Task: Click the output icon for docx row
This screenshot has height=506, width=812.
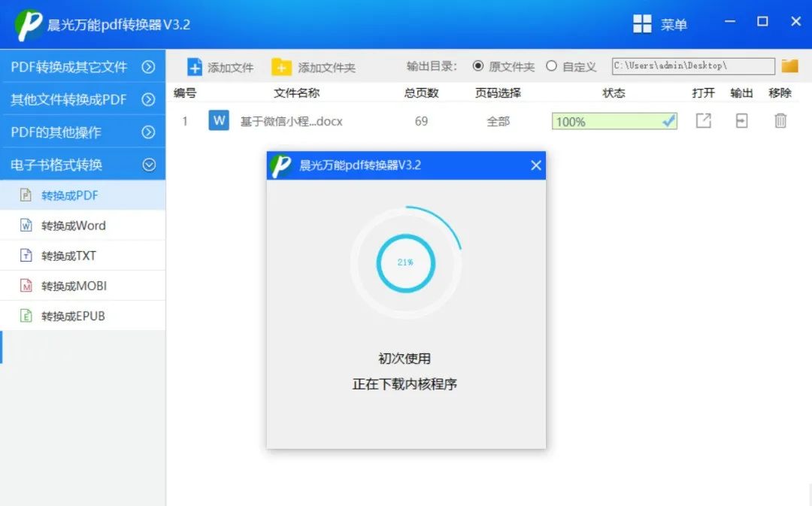Action: coord(741,121)
